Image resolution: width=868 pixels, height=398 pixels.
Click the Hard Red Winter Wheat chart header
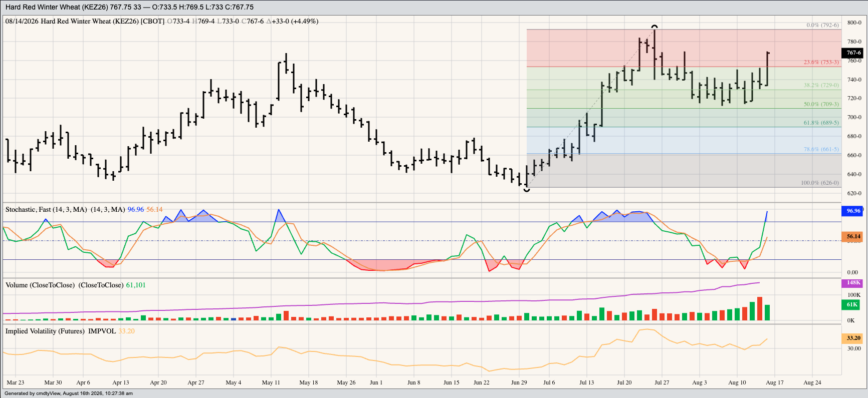tap(129, 7)
